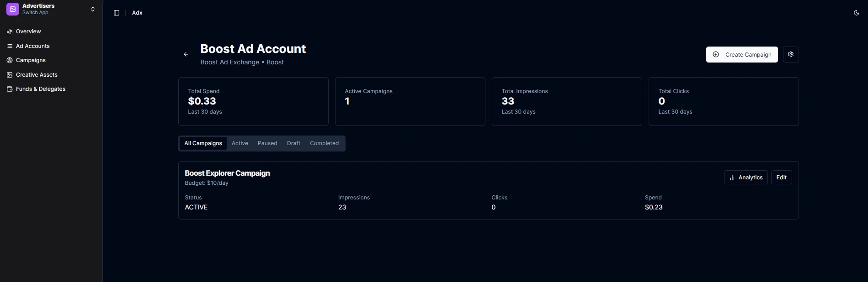Toggle the sidebar panel icon
This screenshot has height=282, width=868.
tap(117, 13)
